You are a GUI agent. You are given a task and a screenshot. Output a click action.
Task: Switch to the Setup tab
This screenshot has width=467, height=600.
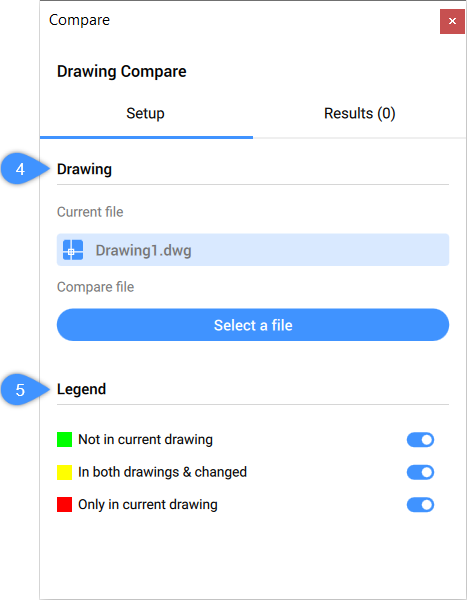tap(146, 114)
